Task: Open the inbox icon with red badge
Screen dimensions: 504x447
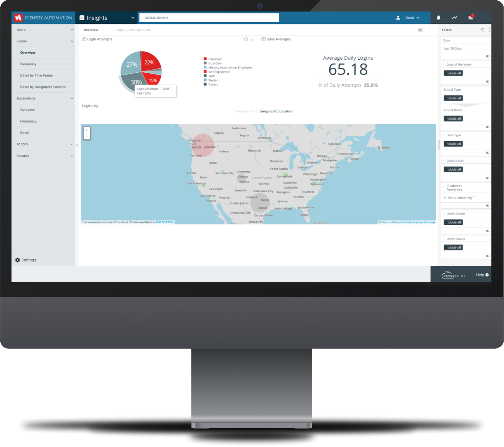Action: coord(471,17)
